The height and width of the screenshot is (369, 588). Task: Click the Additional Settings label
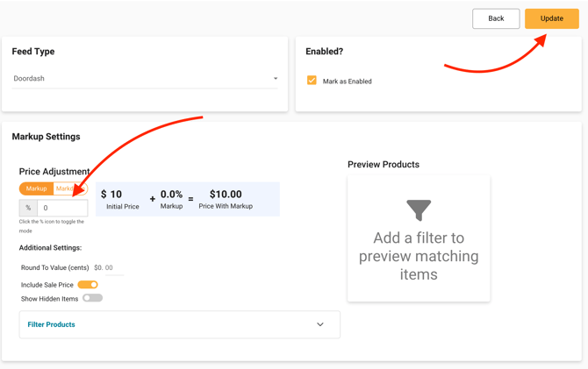pyautogui.click(x=50, y=248)
